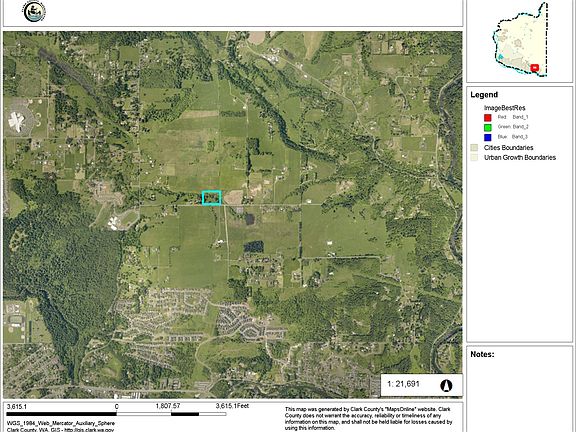The height and width of the screenshot is (432, 576).
Task: Click the 3,615.1Feet scale bar label
Action: tap(232, 406)
